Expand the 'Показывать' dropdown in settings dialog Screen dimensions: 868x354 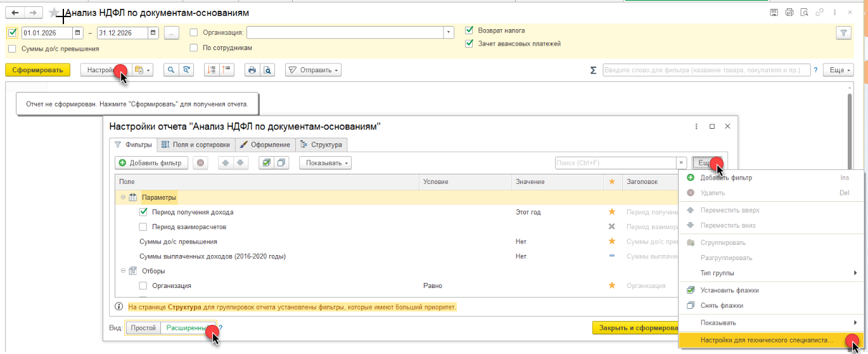pyautogui.click(x=325, y=163)
